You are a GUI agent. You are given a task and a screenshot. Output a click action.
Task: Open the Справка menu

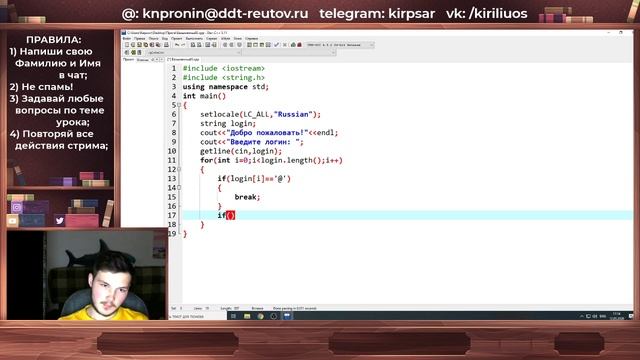click(251, 38)
